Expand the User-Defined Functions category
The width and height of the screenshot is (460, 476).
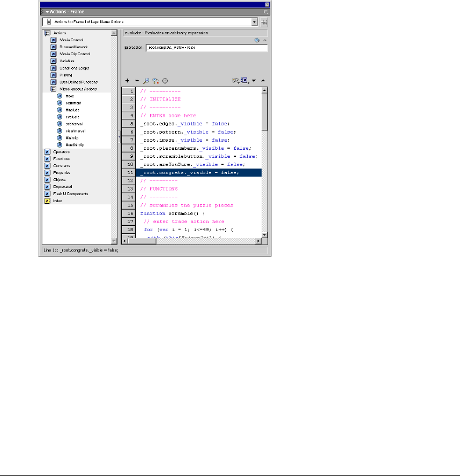click(53, 82)
